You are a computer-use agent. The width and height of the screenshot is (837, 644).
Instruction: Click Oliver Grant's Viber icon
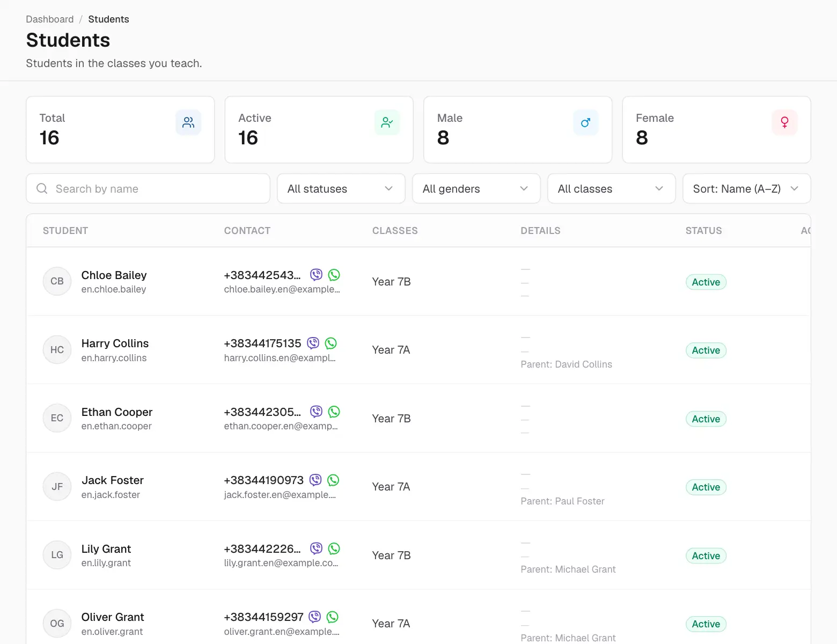pos(315,617)
